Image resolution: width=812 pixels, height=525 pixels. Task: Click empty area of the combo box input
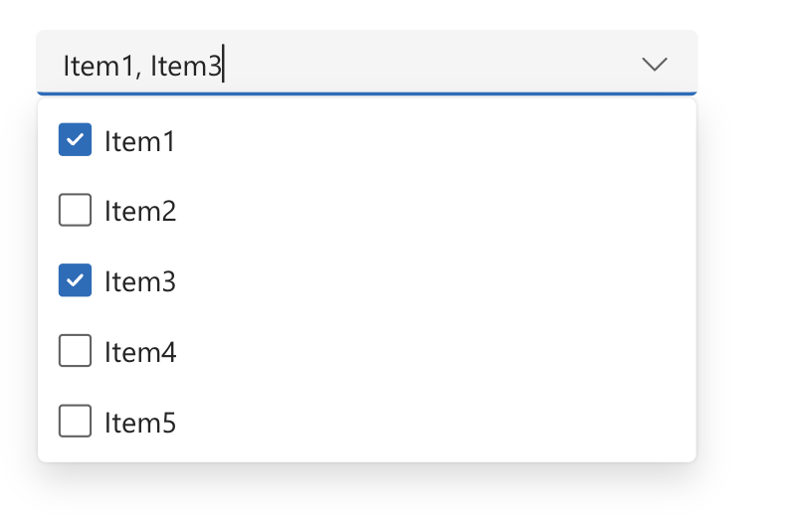428,65
